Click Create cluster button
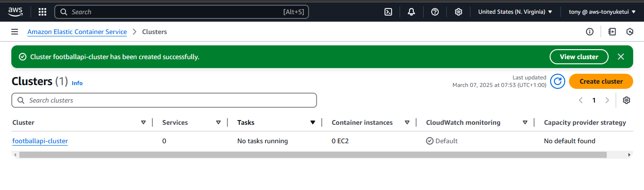 (x=601, y=81)
